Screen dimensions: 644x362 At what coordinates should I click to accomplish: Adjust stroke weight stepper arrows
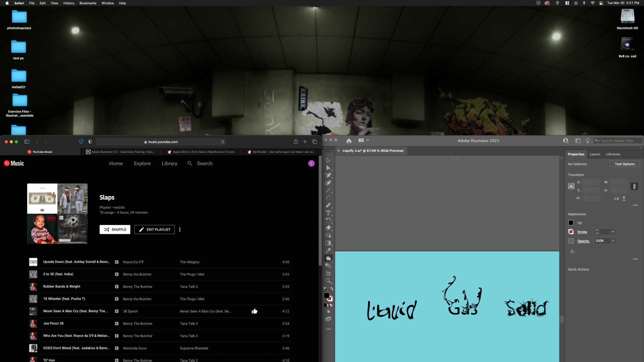coord(597,232)
